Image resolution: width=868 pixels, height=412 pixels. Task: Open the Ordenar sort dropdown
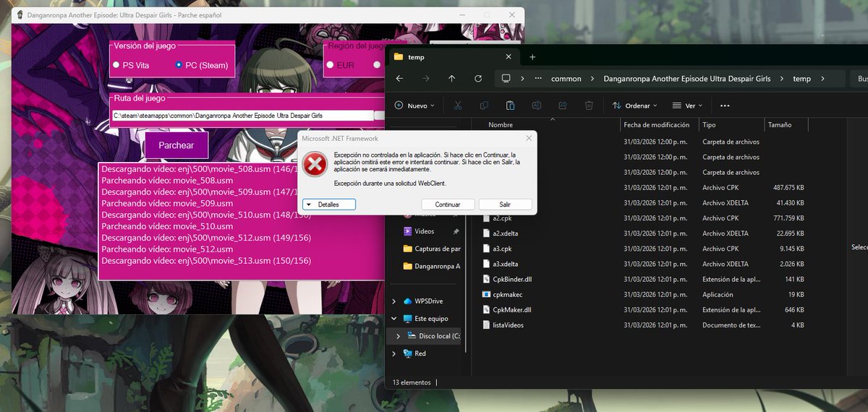coord(635,106)
